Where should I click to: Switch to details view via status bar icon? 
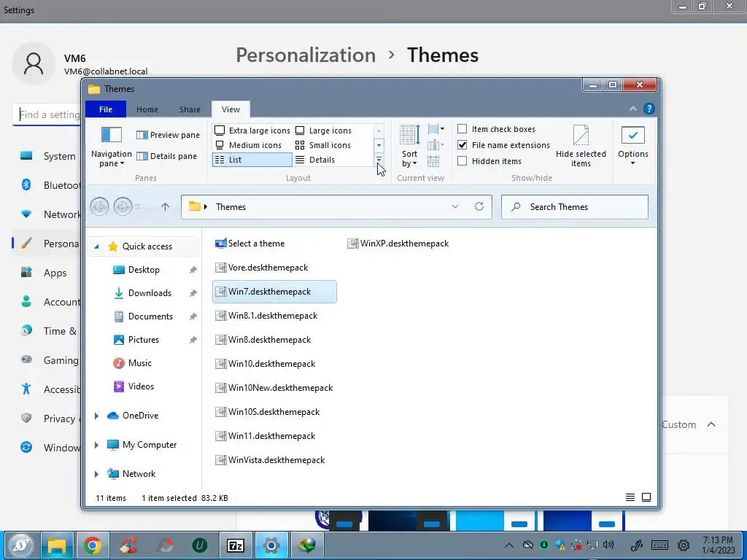(x=630, y=497)
